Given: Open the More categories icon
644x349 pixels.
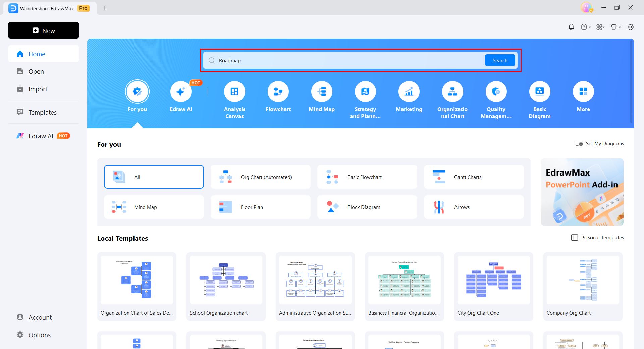Looking at the screenshot, I should pos(583,92).
